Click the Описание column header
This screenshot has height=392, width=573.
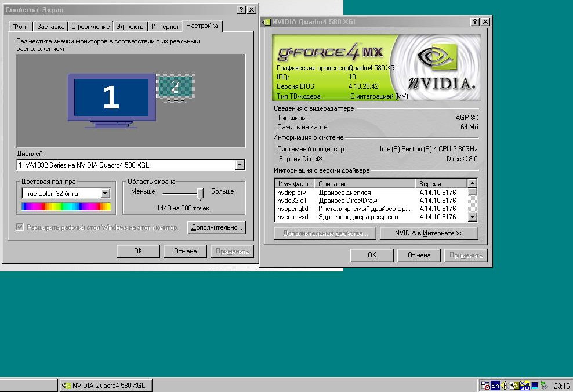click(x=365, y=184)
